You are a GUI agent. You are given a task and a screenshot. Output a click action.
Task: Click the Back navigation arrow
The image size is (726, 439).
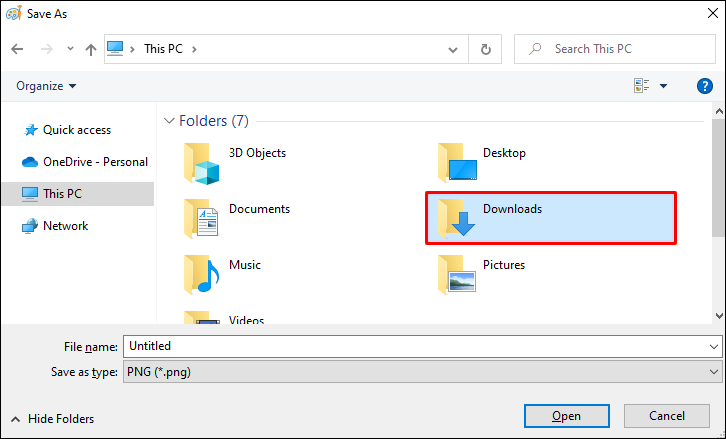pyautogui.click(x=17, y=48)
